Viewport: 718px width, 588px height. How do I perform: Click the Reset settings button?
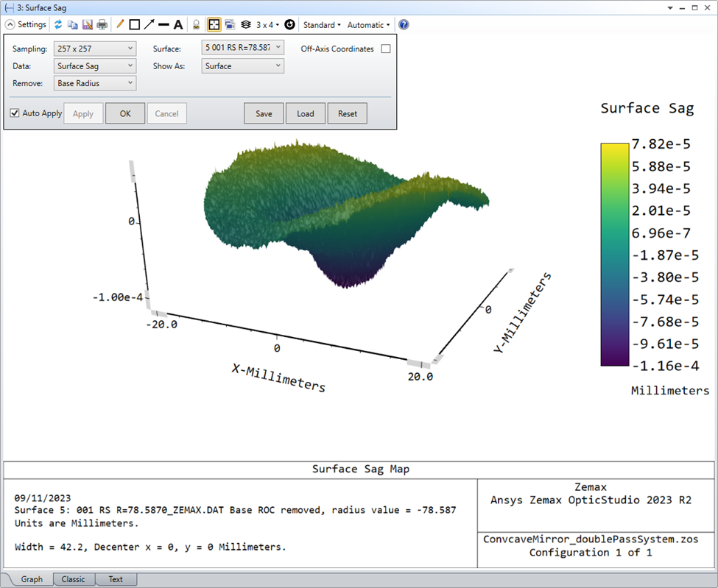tap(348, 113)
